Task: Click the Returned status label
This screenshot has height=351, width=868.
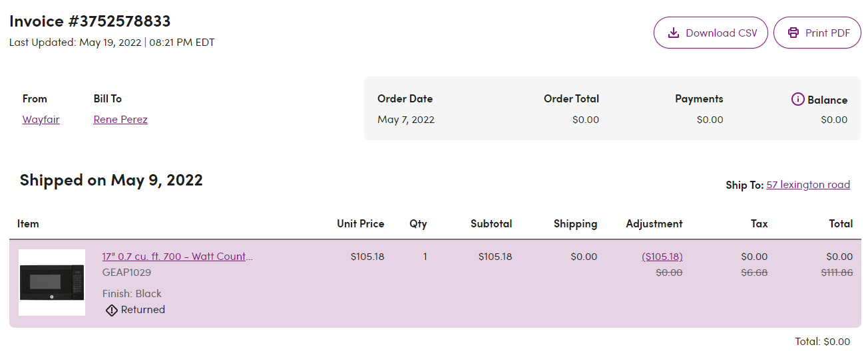Action: pyautogui.click(x=143, y=310)
